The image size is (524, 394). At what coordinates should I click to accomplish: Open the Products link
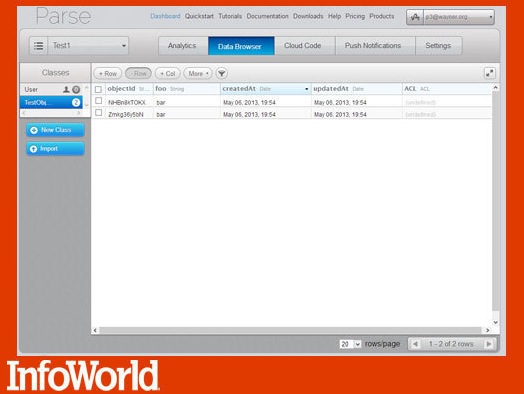[x=382, y=16]
